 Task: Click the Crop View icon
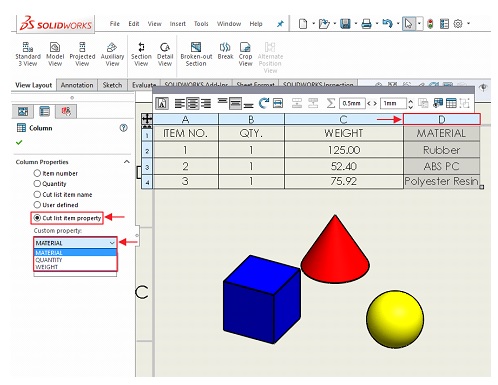pyautogui.click(x=245, y=54)
